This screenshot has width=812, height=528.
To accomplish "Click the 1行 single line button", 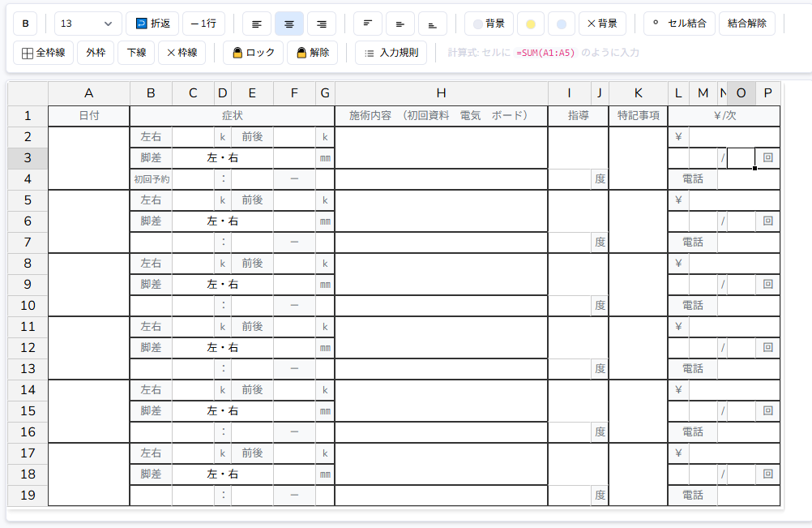I will pos(203,24).
